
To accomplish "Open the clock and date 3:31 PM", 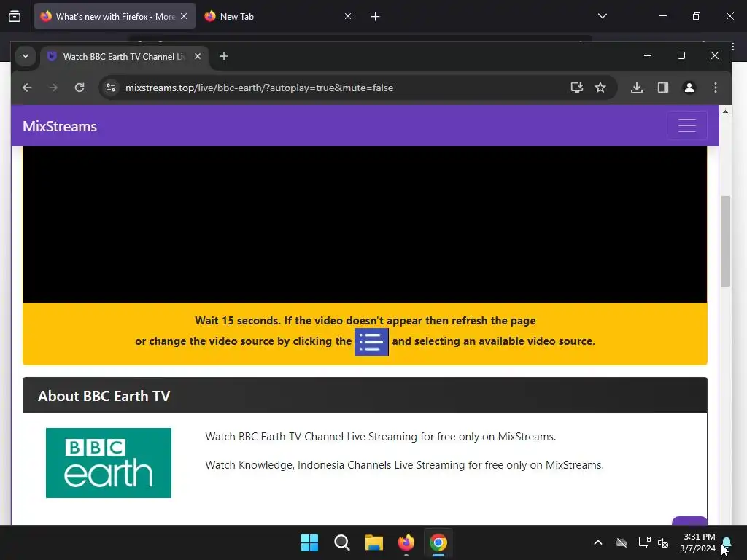I will point(698,542).
